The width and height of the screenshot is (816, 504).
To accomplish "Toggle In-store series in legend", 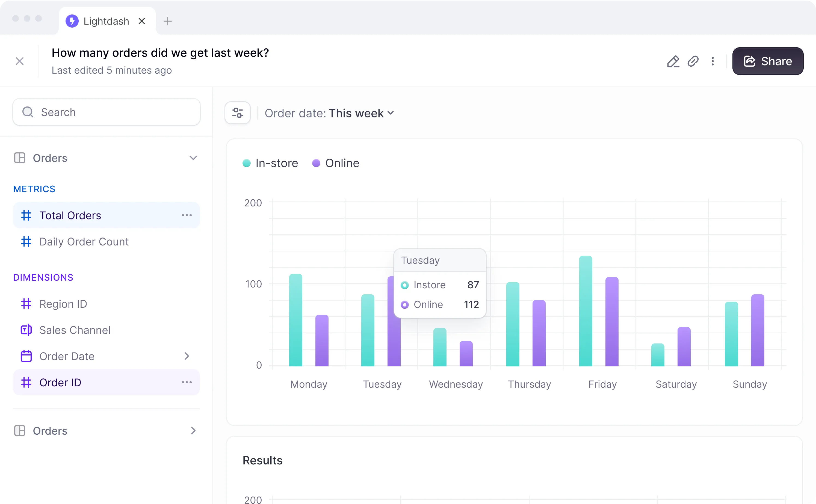I will tap(270, 163).
